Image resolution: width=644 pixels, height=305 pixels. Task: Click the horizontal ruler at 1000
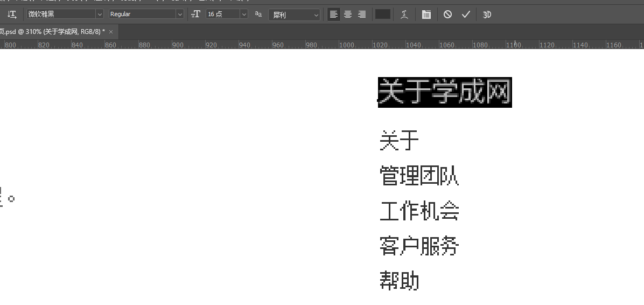(x=346, y=45)
